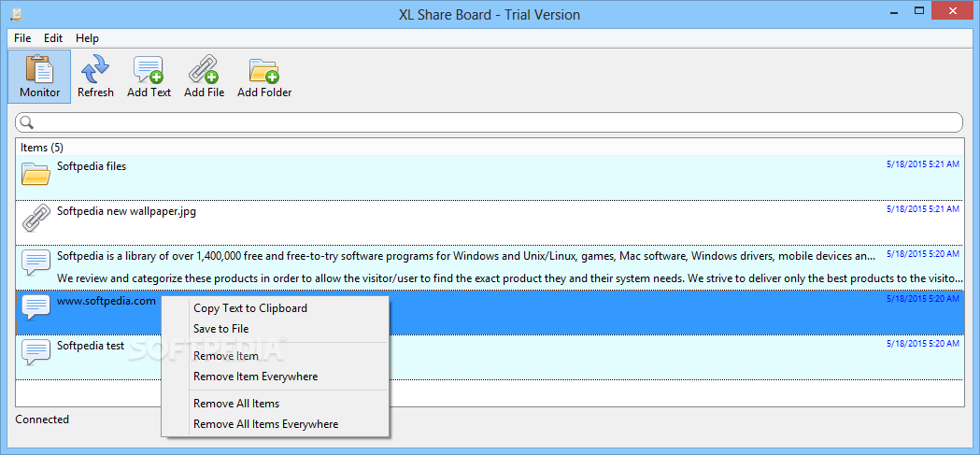Close the XL Share Board window
Image resolution: width=980 pixels, height=455 pixels.
coord(953,10)
